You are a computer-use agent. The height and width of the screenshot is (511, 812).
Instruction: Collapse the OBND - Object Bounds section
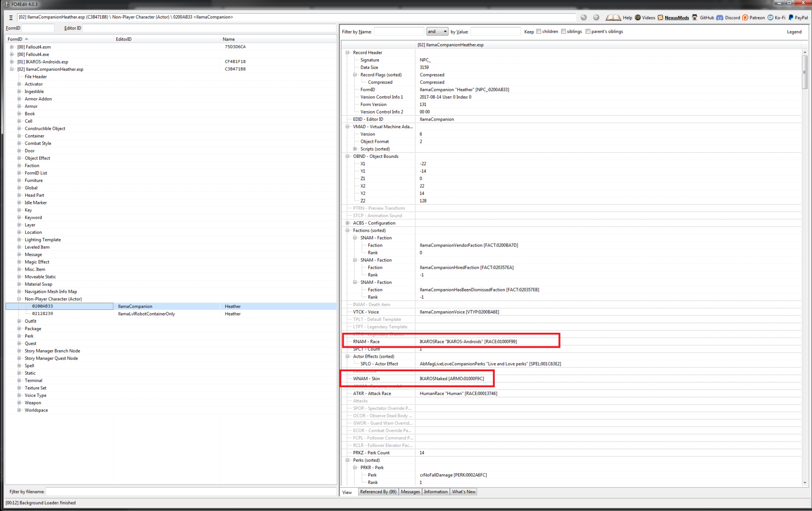click(x=348, y=156)
